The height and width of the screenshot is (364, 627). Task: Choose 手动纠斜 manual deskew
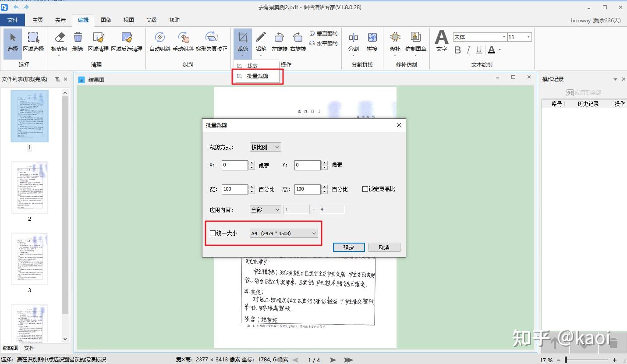tap(183, 42)
